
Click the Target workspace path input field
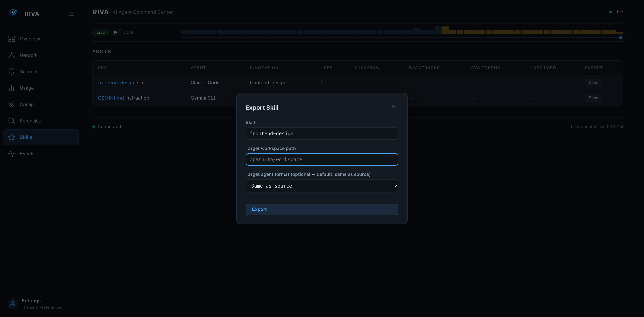(322, 159)
